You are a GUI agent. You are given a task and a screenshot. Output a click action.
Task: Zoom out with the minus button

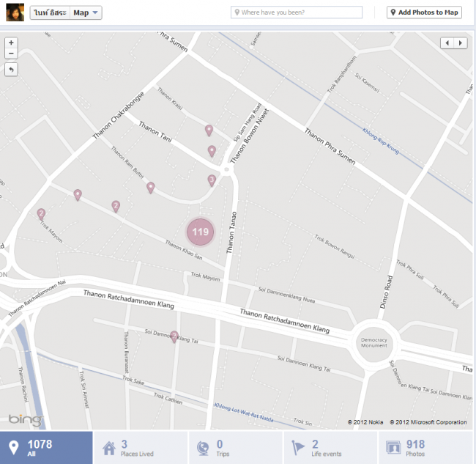point(11,54)
